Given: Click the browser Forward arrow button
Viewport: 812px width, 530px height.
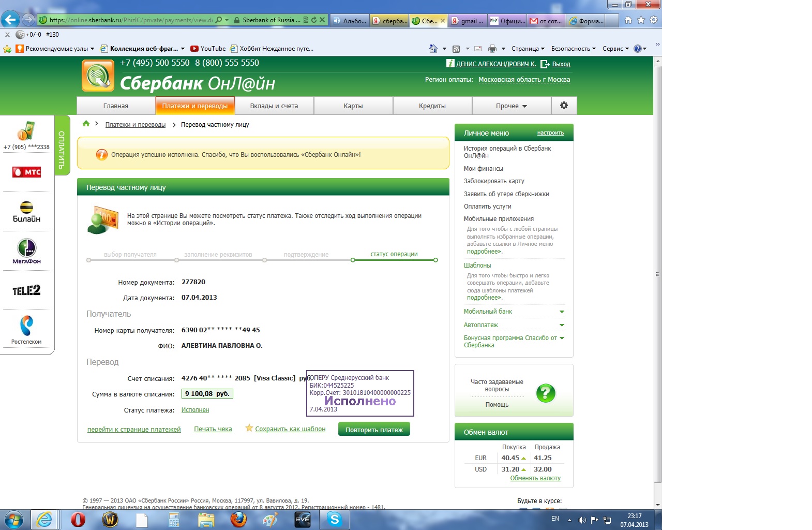Looking at the screenshot, I should (x=28, y=20).
